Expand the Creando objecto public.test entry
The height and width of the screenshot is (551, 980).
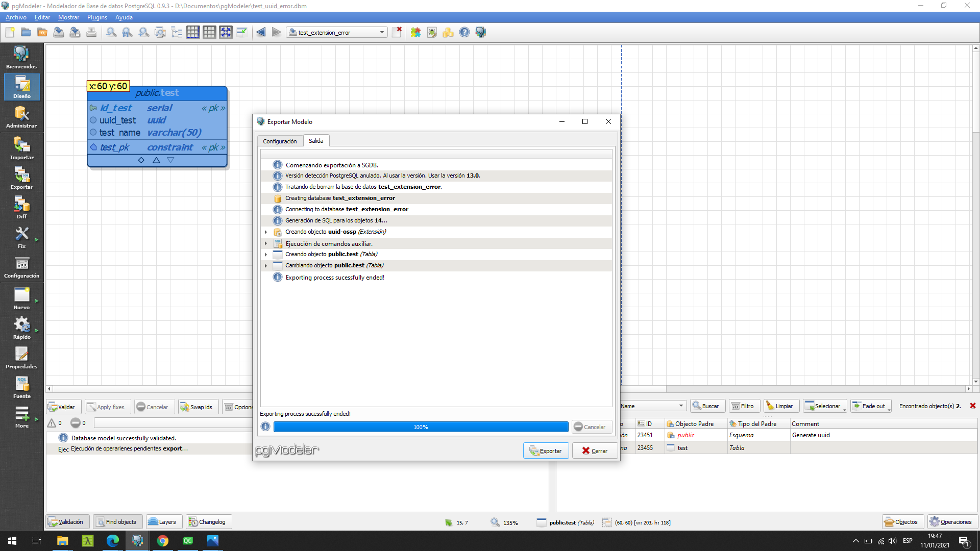pos(266,254)
